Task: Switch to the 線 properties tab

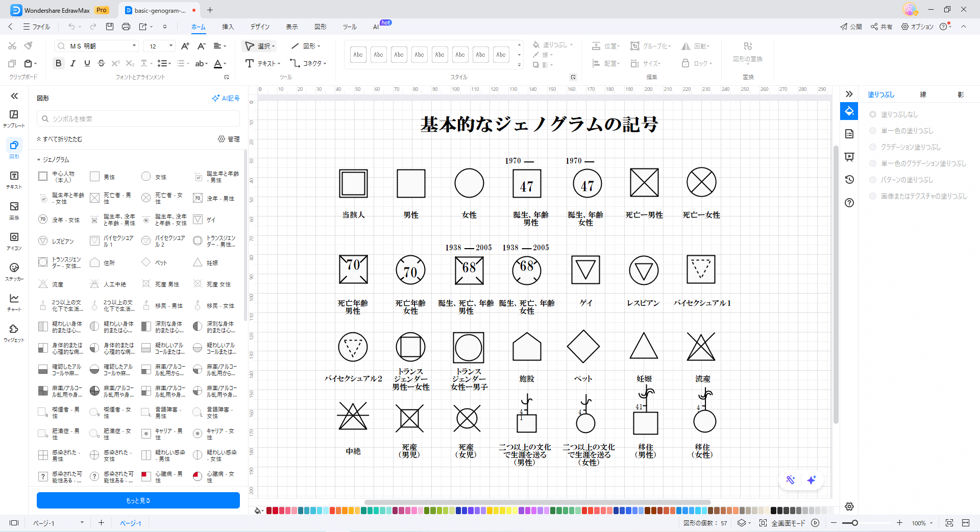Action: tap(923, 94)
